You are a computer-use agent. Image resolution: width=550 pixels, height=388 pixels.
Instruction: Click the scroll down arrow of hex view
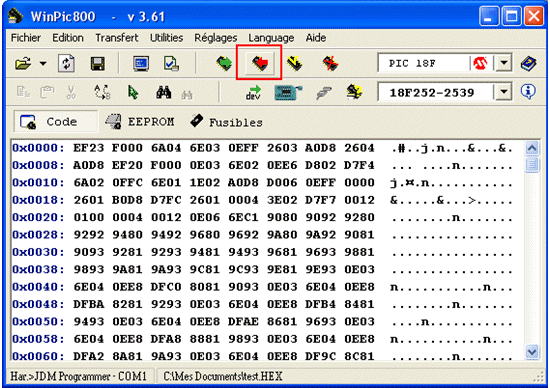coord(532,352)
